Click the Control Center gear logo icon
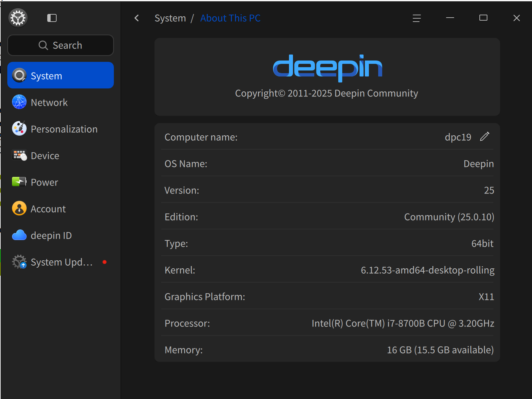Viewport: 532px width, 399px height. click(18, 18)
